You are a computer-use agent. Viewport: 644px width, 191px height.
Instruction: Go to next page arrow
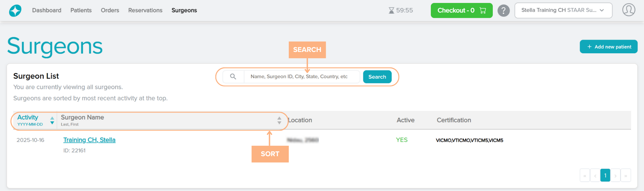coord(615,176)
